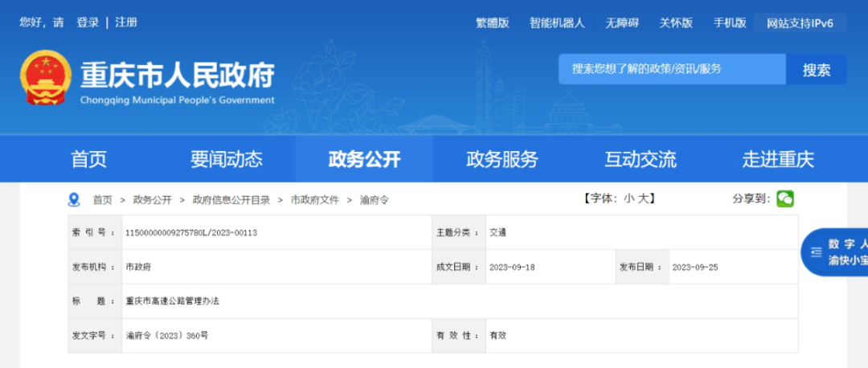
Task: Click the location pin icon in breadcrumb
Action: pyautogui.click(x=75, y=199)
